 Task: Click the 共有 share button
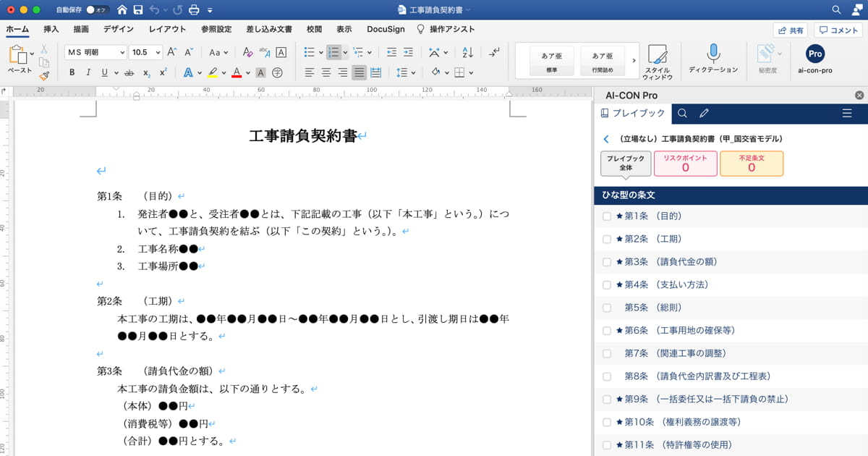(x=790, y=30)
